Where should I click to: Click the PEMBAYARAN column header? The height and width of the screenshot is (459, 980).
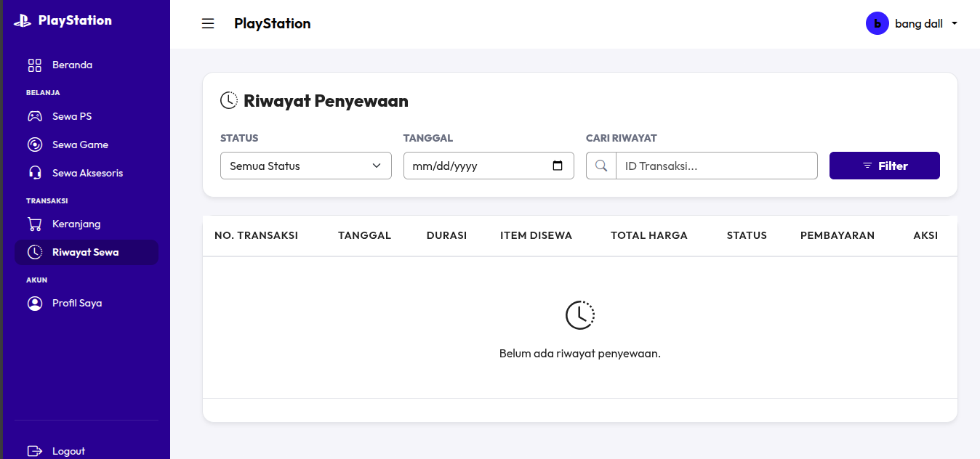pyautogui.click(x=838, y=235)
